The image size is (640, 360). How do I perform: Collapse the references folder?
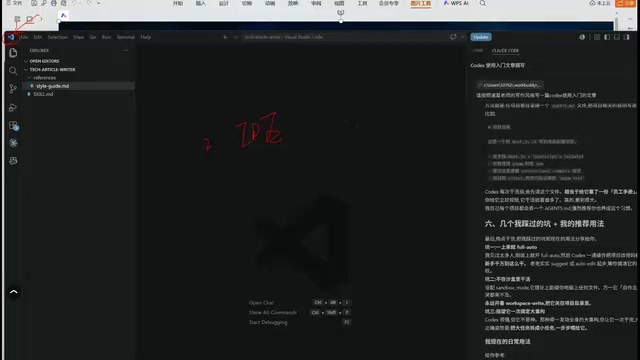(x=29, y=78)
